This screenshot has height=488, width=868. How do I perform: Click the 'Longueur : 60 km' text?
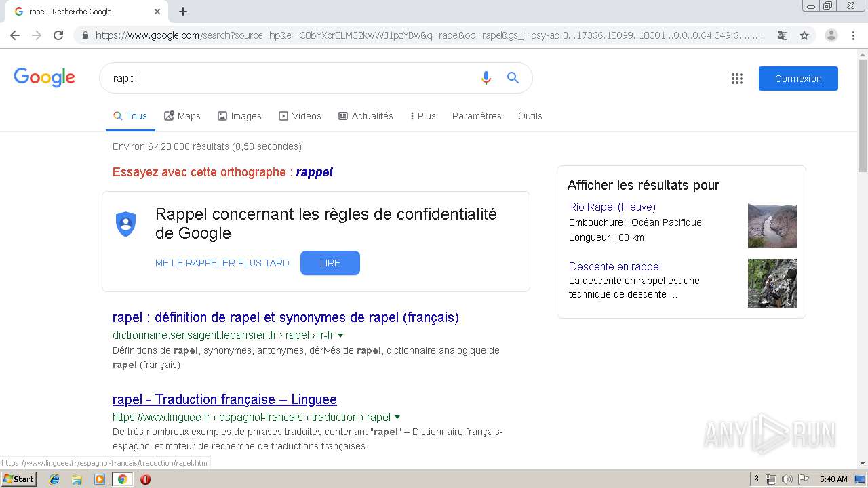606,237
